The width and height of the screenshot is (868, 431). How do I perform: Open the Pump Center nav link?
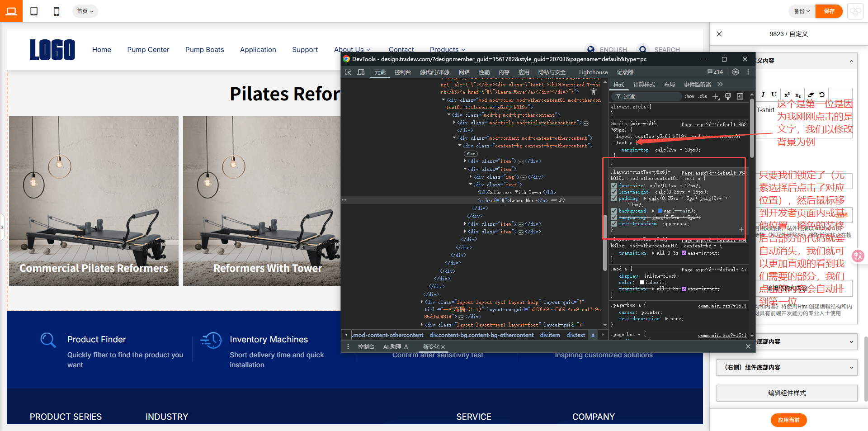tap(148, 50)
